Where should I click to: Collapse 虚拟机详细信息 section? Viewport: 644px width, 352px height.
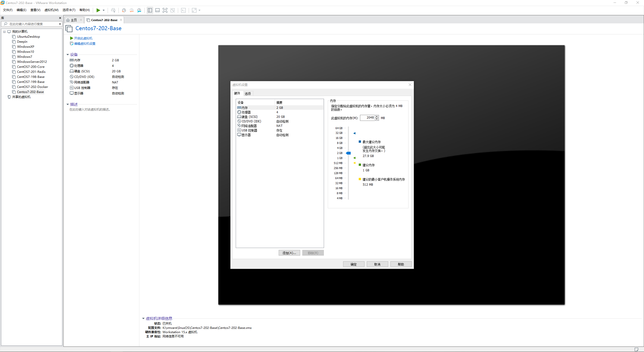[x=143, y=318]
